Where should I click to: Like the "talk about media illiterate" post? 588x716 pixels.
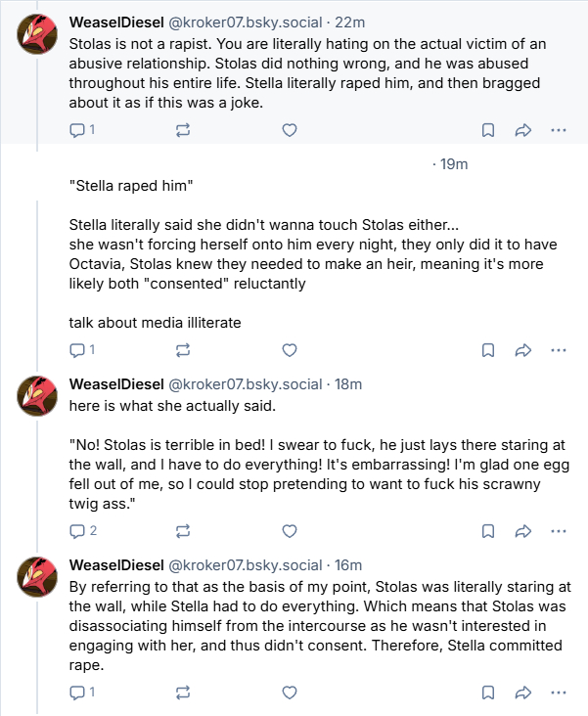[x=289, y=350]
